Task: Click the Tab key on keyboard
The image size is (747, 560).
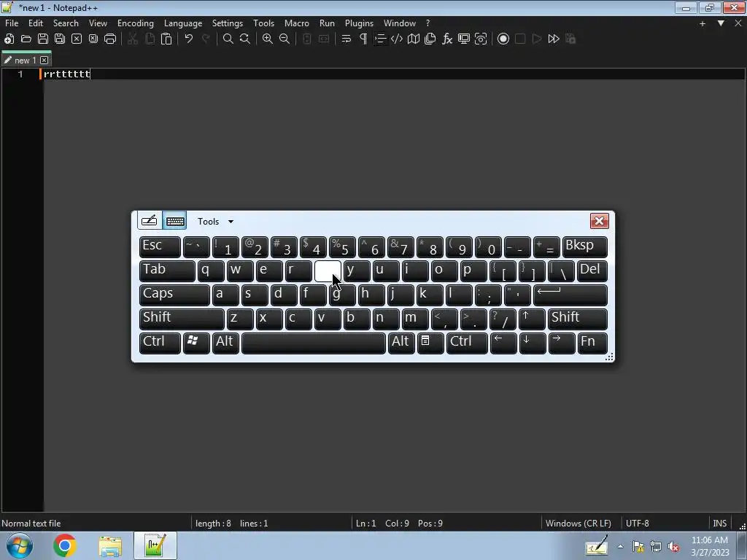Action: tap(167, 270)
